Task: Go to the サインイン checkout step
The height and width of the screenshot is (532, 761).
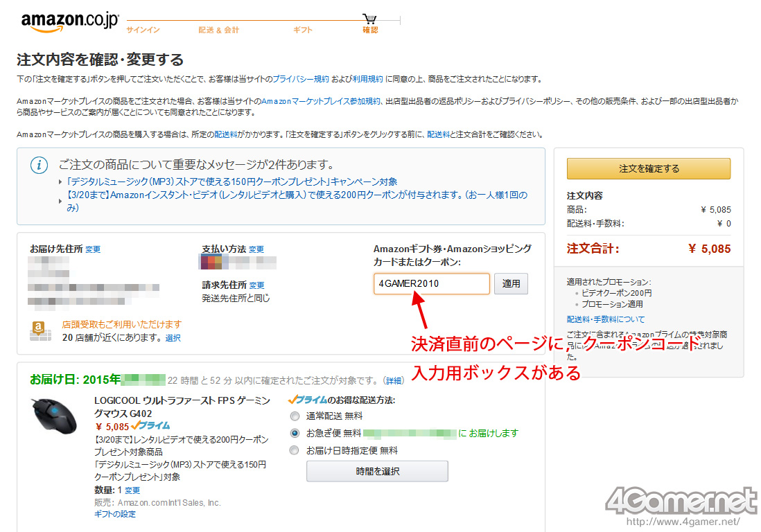Action: pos(143,30)
